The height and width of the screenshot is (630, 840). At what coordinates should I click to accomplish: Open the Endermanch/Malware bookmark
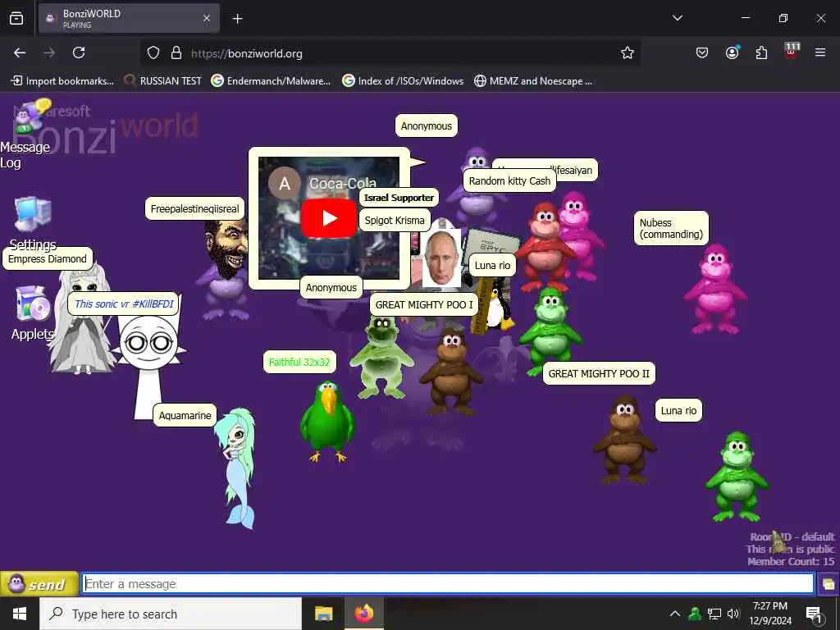[271, 81]
